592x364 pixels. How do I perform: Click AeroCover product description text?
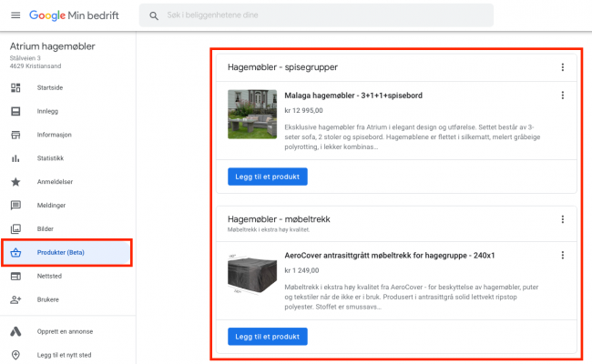point(412,297)
